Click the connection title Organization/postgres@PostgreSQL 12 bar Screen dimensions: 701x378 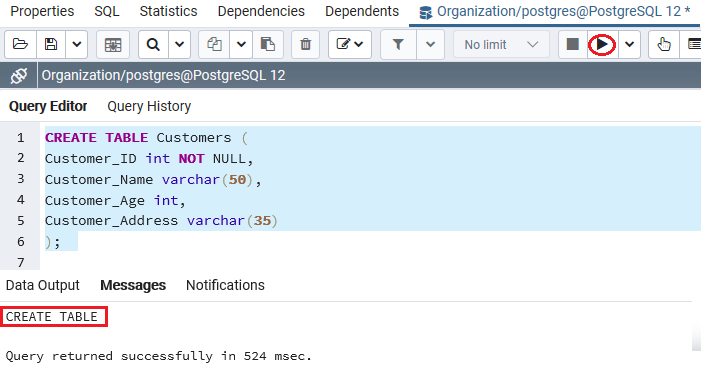point(163,76)
